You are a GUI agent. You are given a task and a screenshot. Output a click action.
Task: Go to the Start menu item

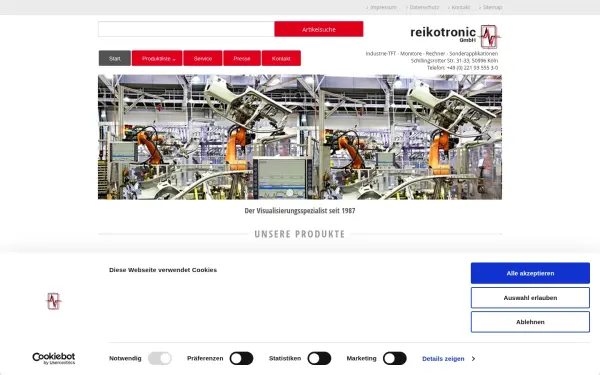click(115, 58)
